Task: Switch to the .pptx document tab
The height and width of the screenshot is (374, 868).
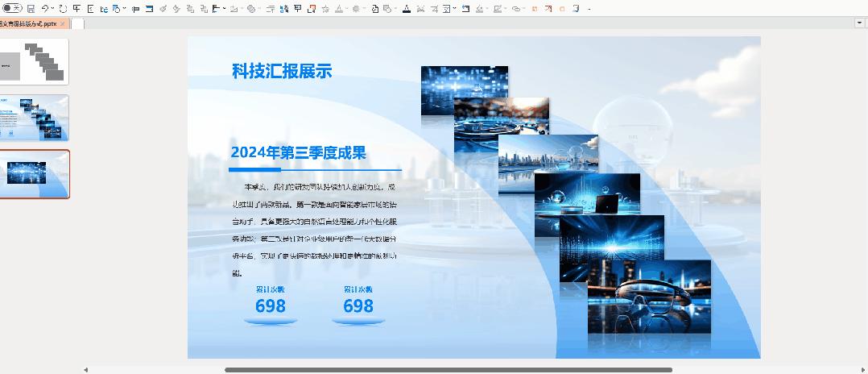Action: pos(28,24)
